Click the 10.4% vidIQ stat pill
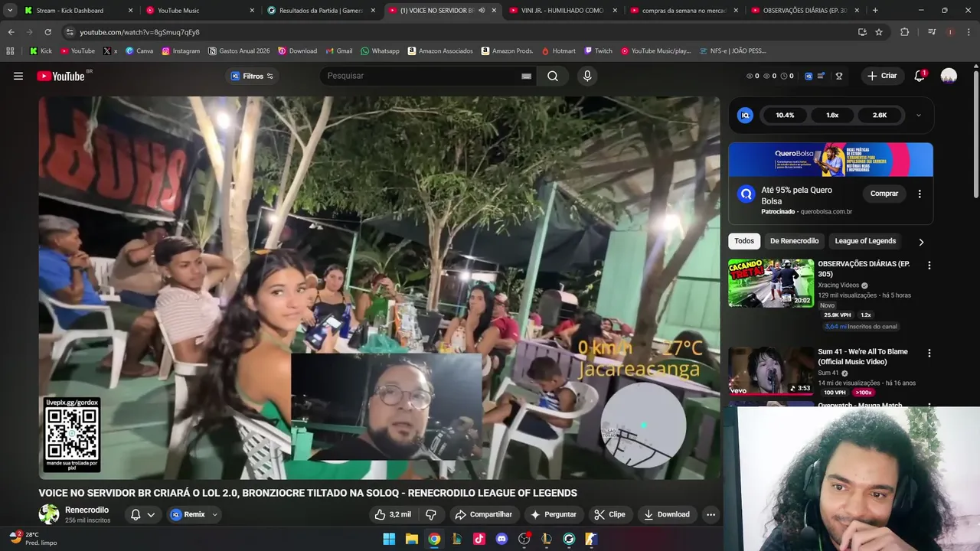The height and width of the screenshot is (551, 980). [x=785, y=116]
